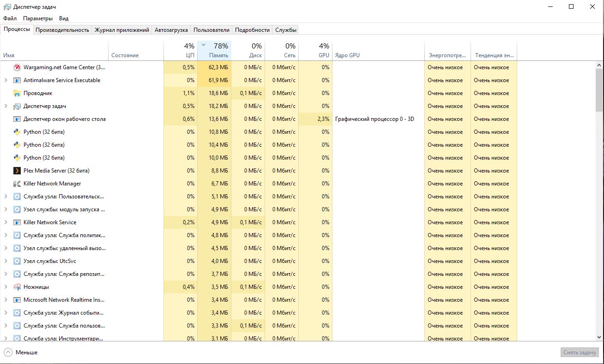Sort by the ЦП column header

[183, 51]
